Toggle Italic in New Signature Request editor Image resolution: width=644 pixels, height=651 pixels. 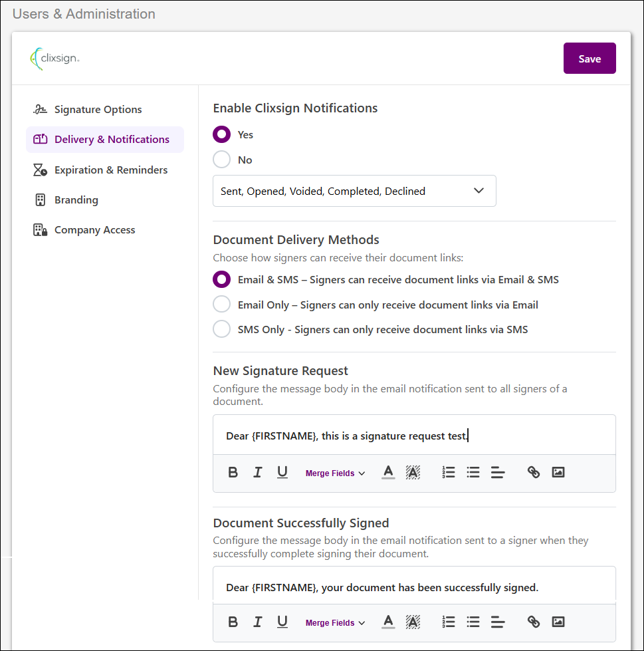(x=257, y=472)
